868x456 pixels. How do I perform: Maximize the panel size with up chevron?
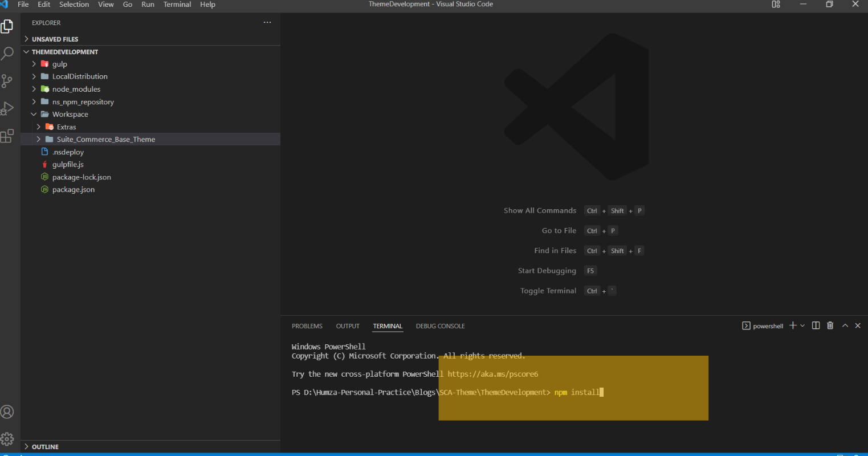tap(845, 325)
